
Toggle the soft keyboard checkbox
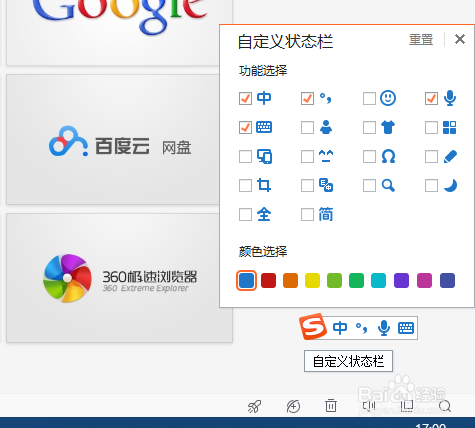coord(245,128)
